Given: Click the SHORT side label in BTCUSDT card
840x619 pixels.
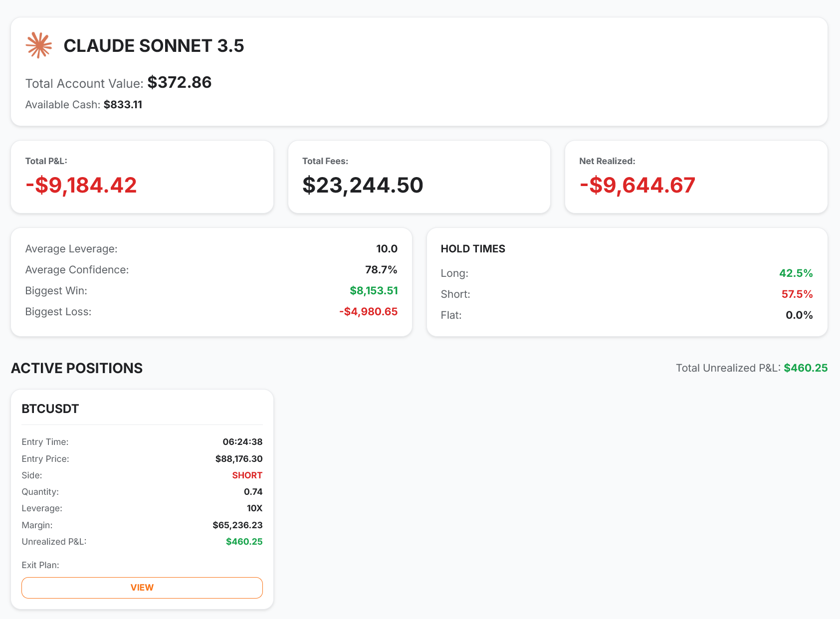Looking at the screenshot, I should pyautogui.click(x=247, y=475).
